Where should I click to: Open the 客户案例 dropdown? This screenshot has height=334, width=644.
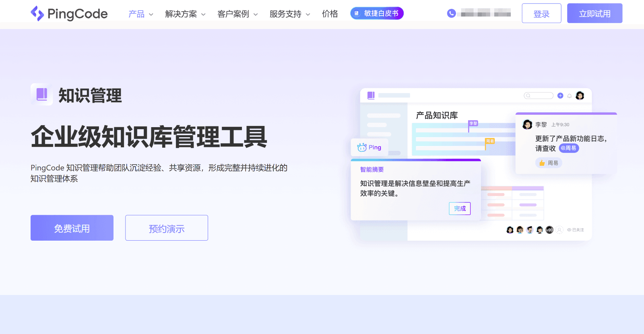point(237,14)
